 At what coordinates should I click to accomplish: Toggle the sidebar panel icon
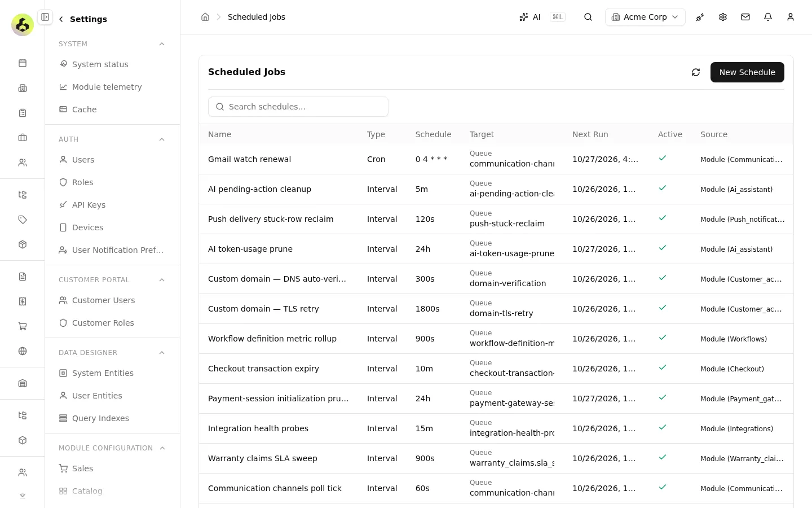(x=45, y=17)
